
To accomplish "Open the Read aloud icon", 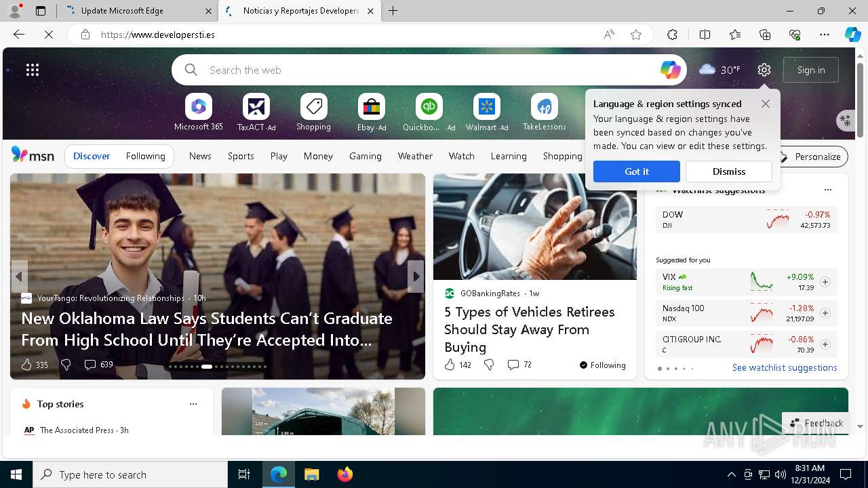I will click(609, 35).
